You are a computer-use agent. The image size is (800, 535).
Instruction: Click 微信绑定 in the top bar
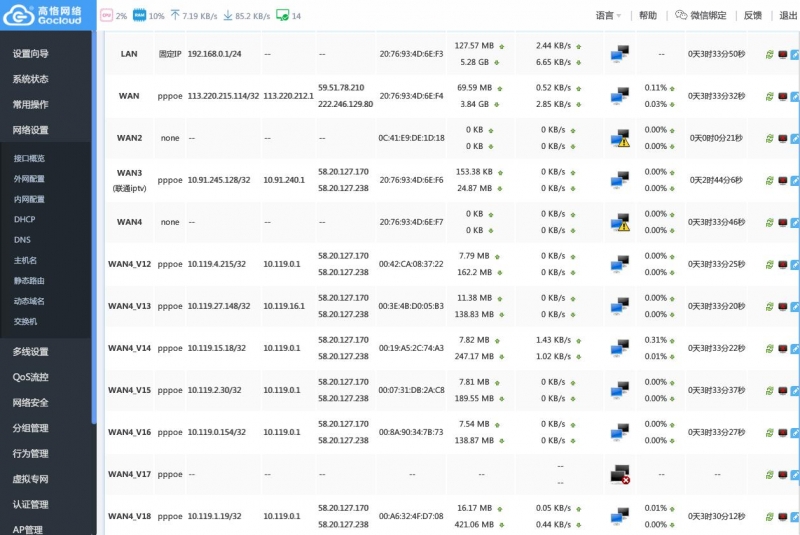point(700,16)
